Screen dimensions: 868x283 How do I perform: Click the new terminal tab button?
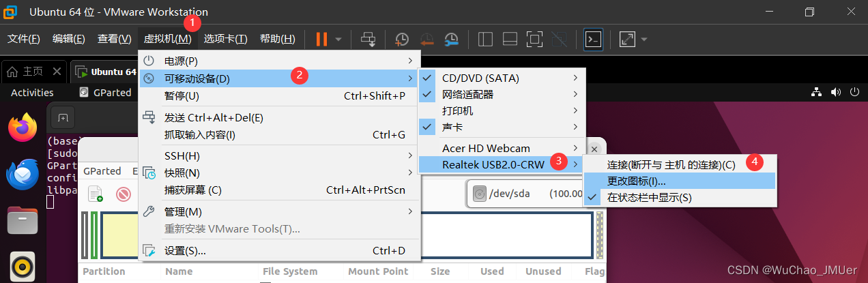(x=63, y=118)
